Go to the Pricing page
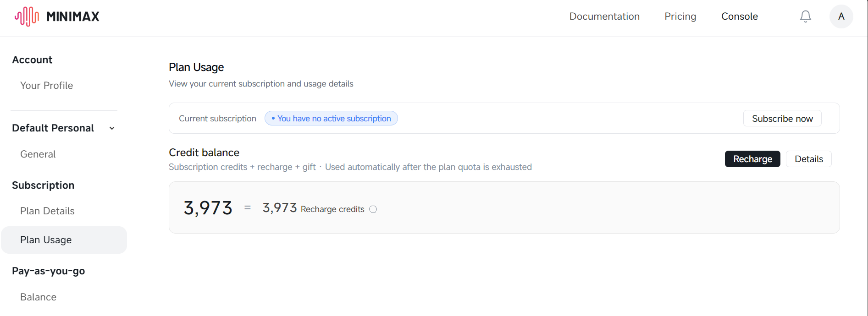Image resolution: width=868 pixels, height=316 pixels. [680, 16]
